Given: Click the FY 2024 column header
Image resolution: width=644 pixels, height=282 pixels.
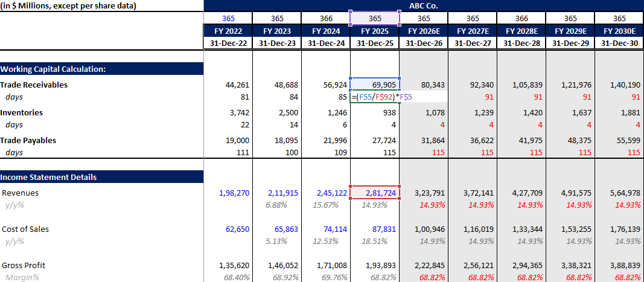Looking at the screenshot, I should tap(326, 31).
